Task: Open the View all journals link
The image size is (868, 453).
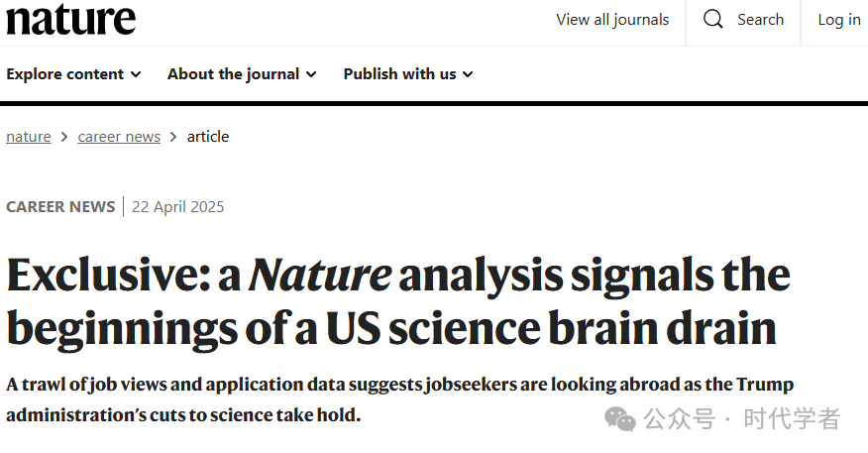Action: click(x=612, y=20)
